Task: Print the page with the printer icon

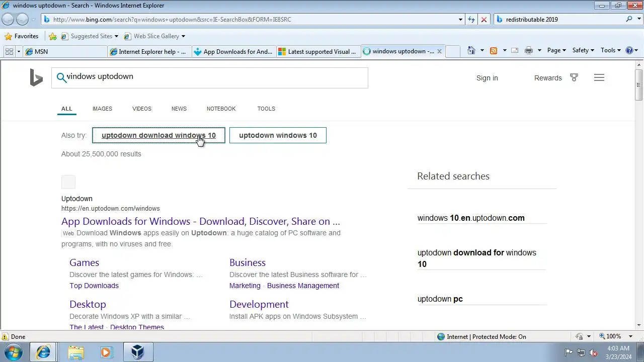Action: pos(528,50)
